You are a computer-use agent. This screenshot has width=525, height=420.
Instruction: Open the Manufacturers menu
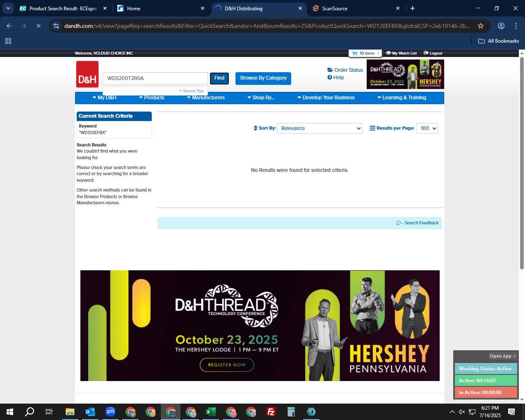206,98
